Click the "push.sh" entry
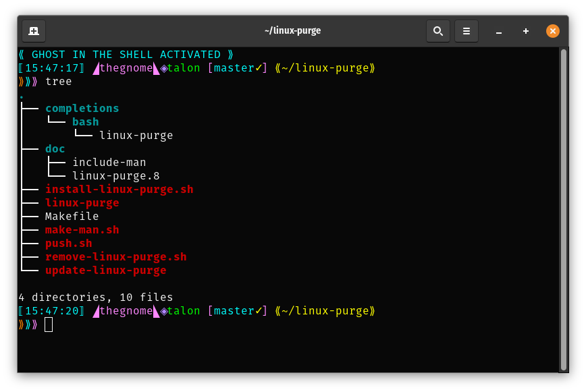Image resolution: width=586 pixels, height=392 pixels. point(69,244)
